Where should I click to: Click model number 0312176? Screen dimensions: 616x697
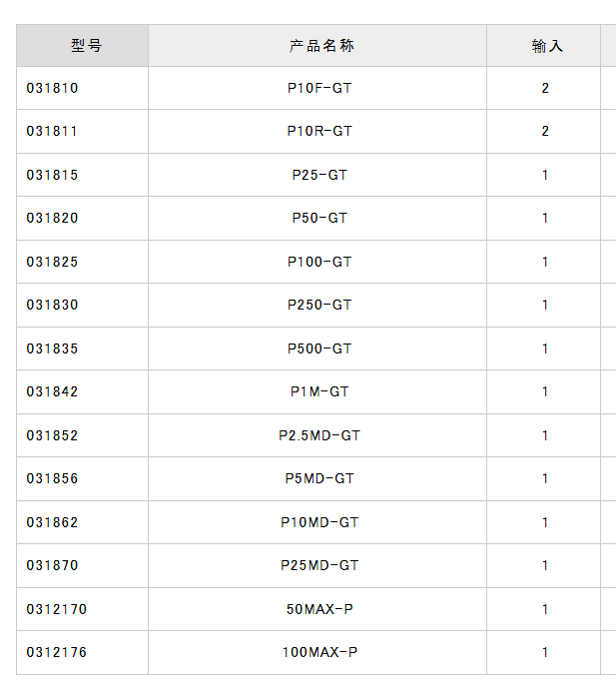tap(56, 652)
